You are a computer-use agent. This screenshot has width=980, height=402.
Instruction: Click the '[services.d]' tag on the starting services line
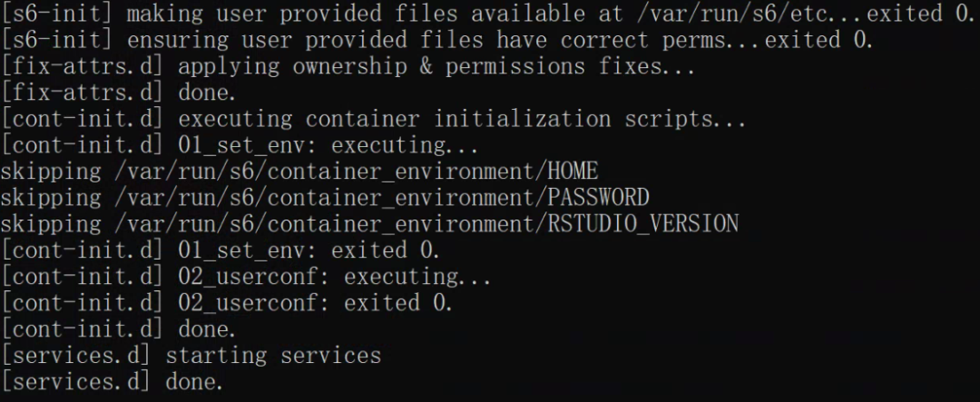[x=75, y=355]
